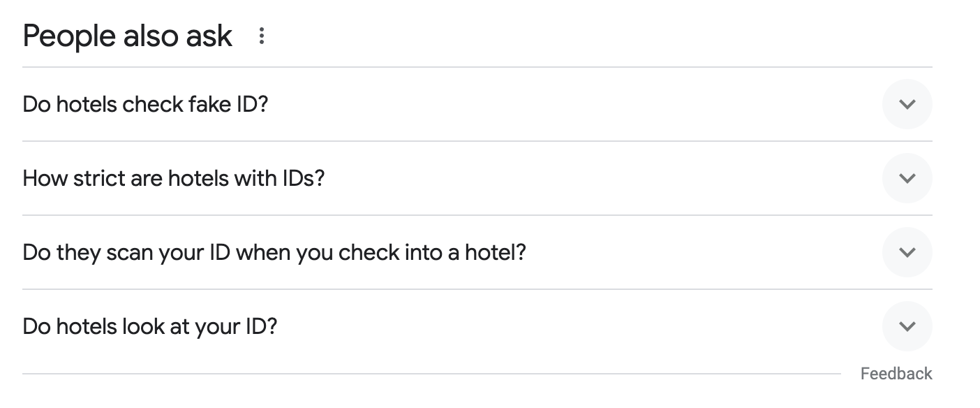This screenshot has height=408, width=980.
Task: Click chevron icon for 'How strict are hotels with IDs?'
Action: click(907, 178)
